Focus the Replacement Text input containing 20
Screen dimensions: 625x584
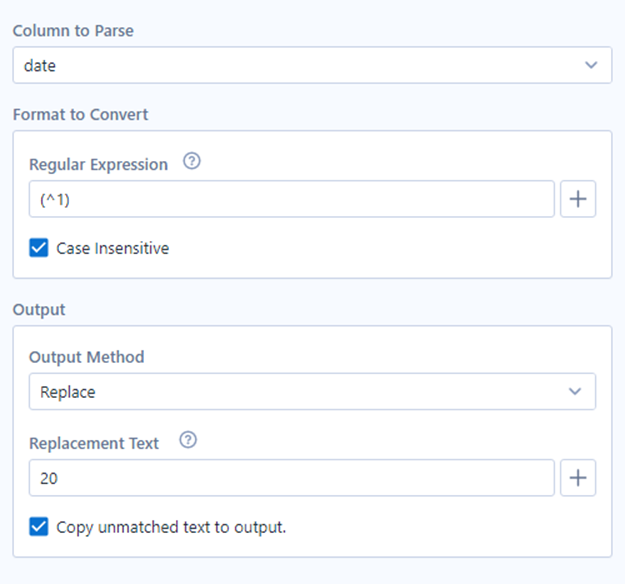(291, 478)
